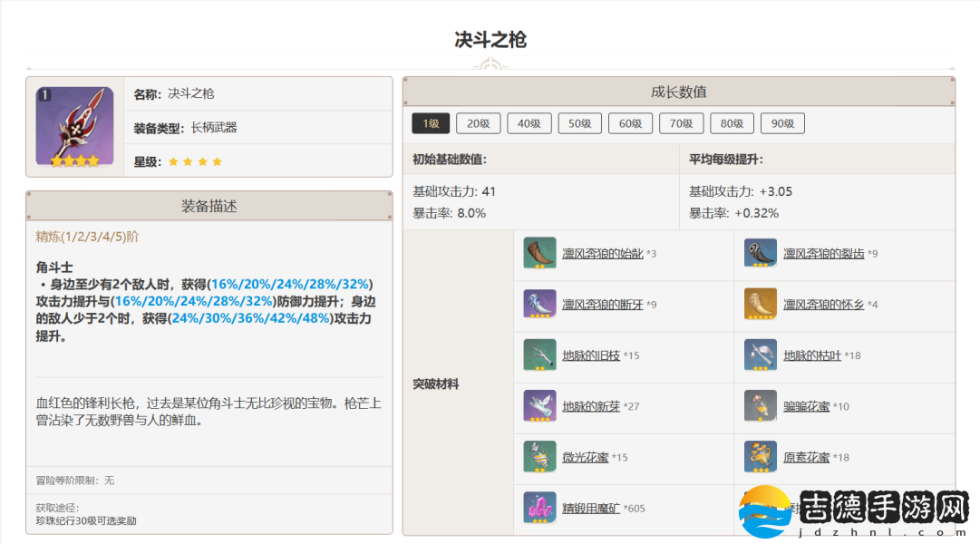Screen dimensions: 980x544
Task: Open the 微光花蜜 material link
Action: pyautogui.click(x=585, y=457)
